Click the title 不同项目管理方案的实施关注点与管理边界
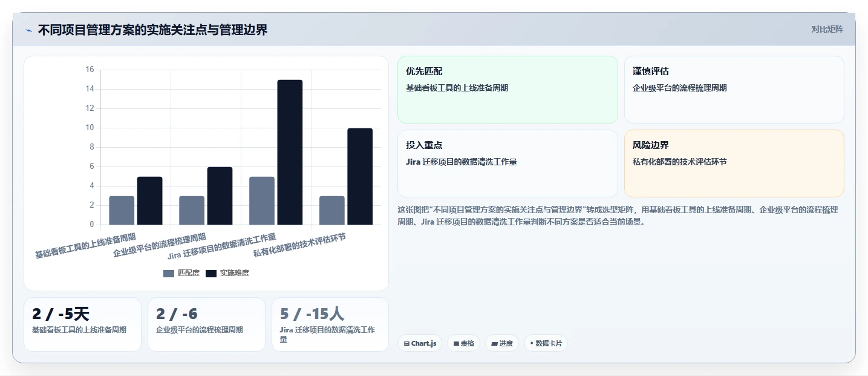The width and height of the screenshot is (868, 376). click(152, 30)
